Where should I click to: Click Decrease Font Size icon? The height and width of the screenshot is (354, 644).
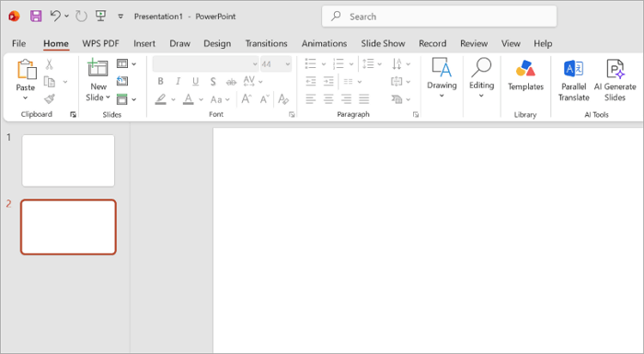[265, 98]
